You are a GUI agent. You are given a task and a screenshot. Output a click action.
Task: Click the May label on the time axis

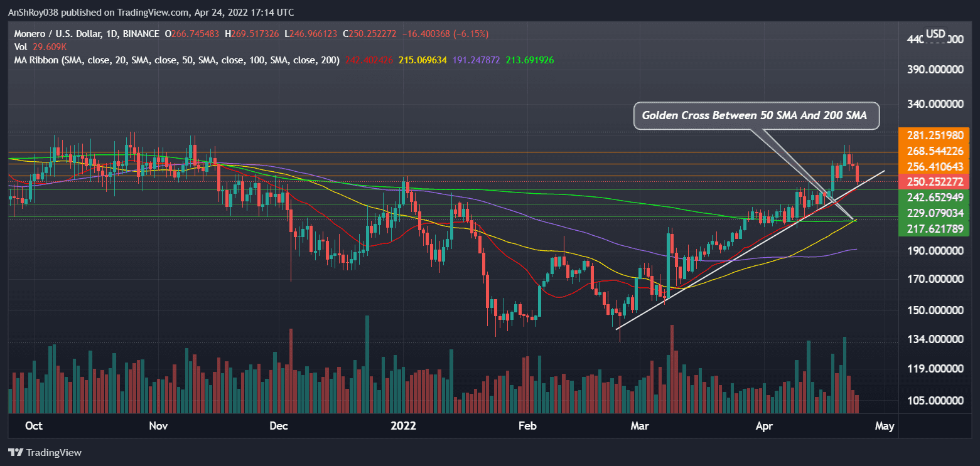885,425
